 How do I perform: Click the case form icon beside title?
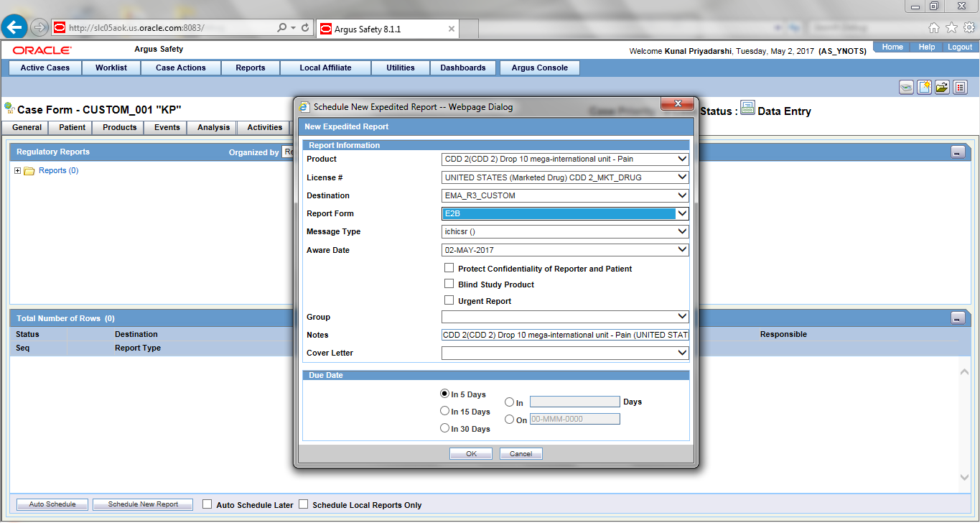click(9, 108)
